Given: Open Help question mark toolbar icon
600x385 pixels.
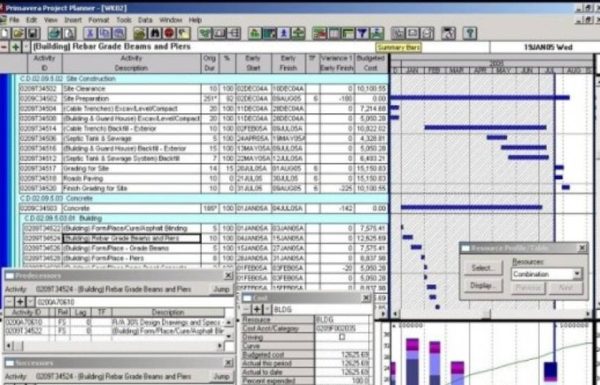Looking at the screenshot, I should (x=470, y=33).
